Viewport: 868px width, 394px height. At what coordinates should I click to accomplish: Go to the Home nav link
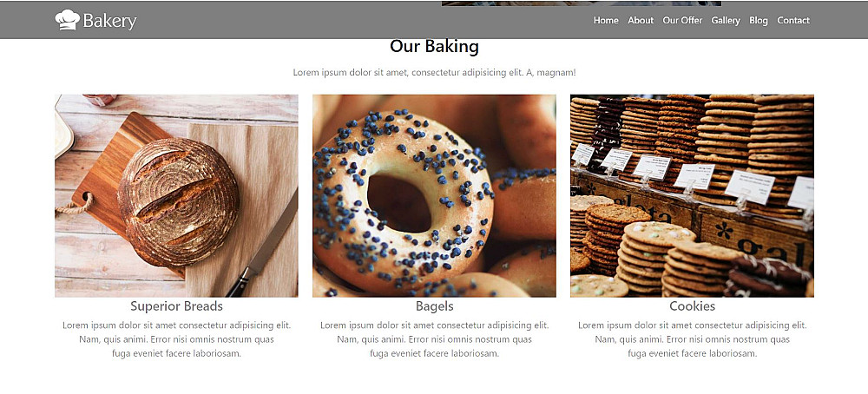click(x=606, y=21)
